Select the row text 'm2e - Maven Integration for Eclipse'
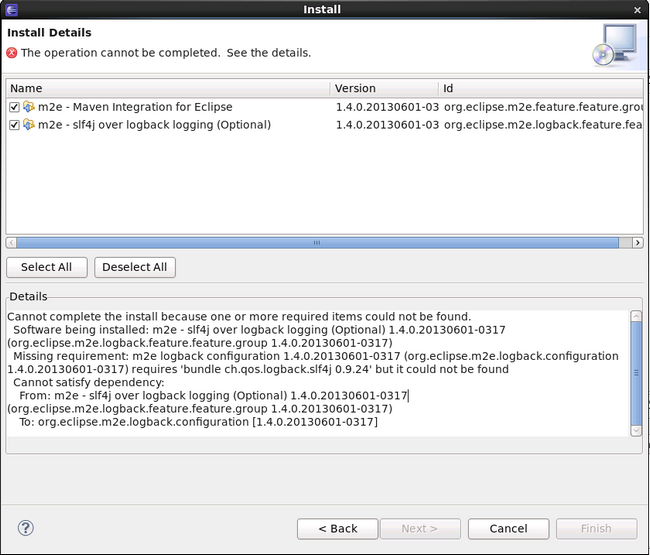The height and width of the screenshot is (555, 650). click(135, 107)
